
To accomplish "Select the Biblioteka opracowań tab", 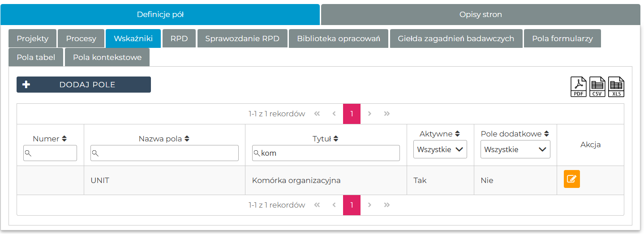I will [338, 38].
